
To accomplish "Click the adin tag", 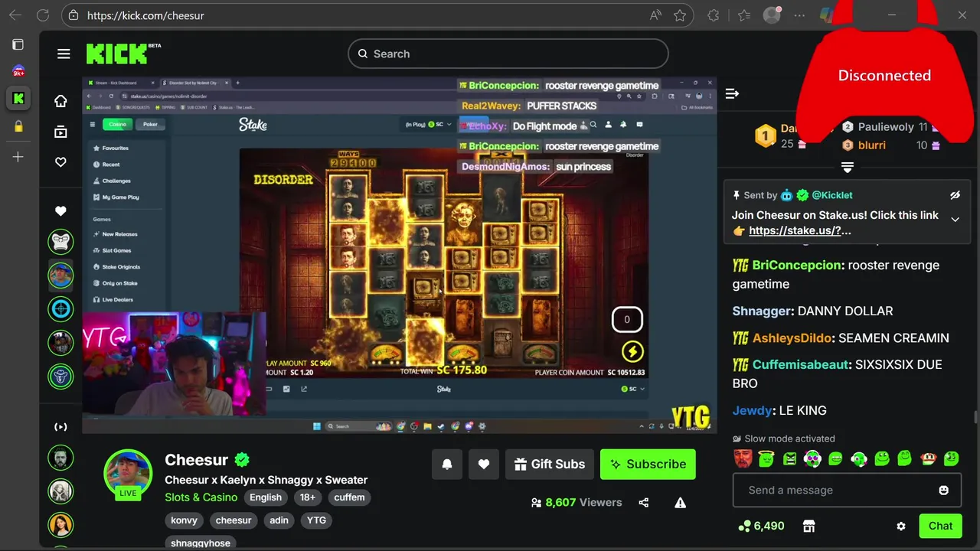I will click(x=279, y=520).
